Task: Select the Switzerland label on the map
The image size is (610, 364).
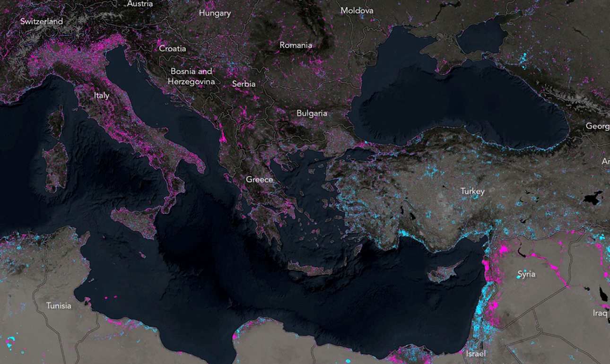Action: click(42, 22)
